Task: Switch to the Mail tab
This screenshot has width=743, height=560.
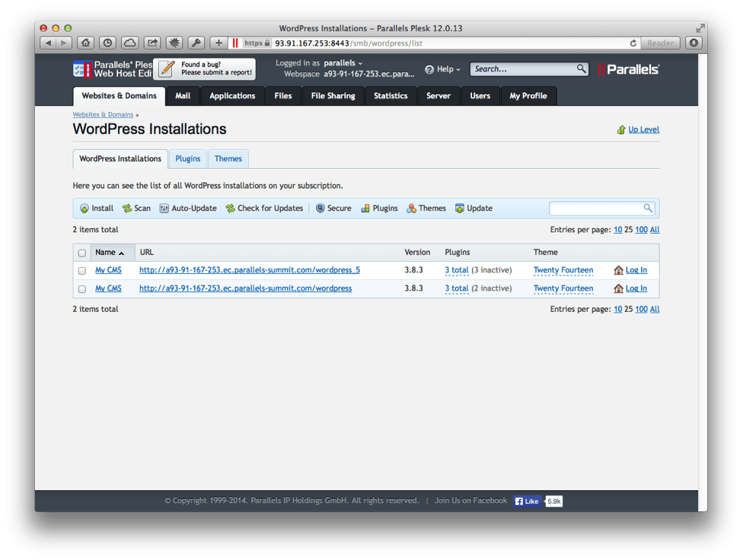Action: tap(183, 96)
